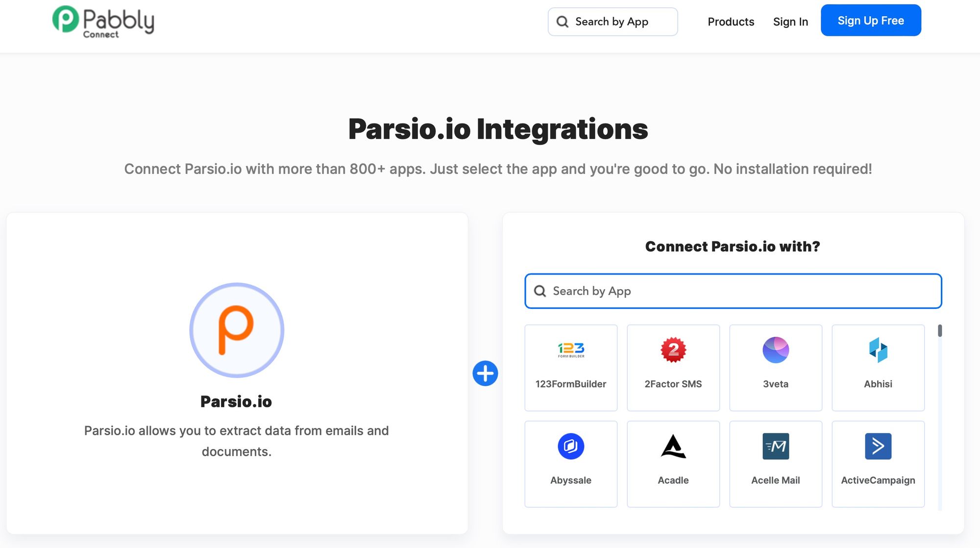Screen dimensions: 980x548
Task: Click the orange Parsio.io logo
Action: pos(237,330)
